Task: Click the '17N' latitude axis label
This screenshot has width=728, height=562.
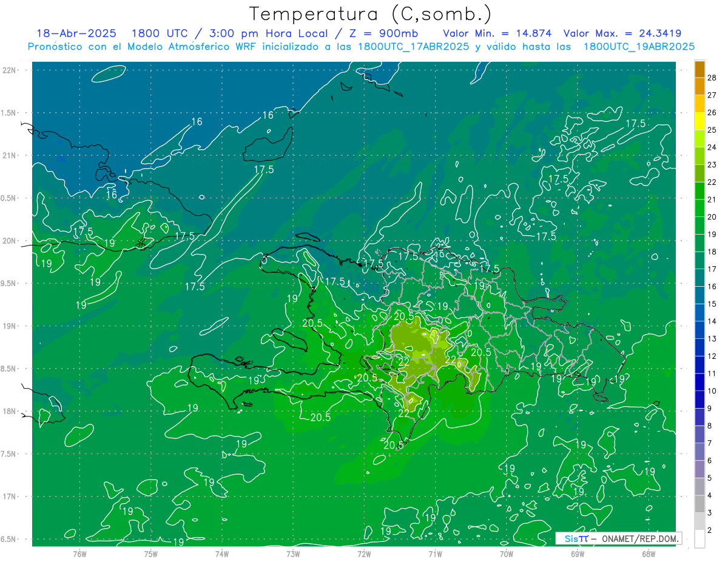Action: click(10, 497)
